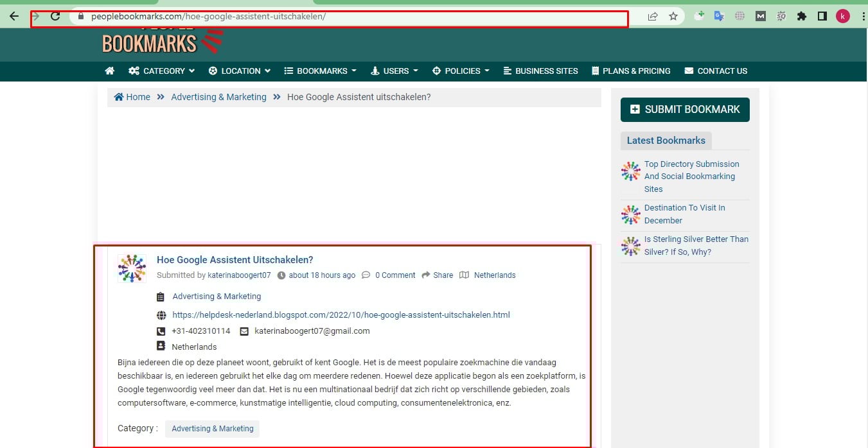Go to CONTACT US page
868x448 pixels.
coord(716,71)
